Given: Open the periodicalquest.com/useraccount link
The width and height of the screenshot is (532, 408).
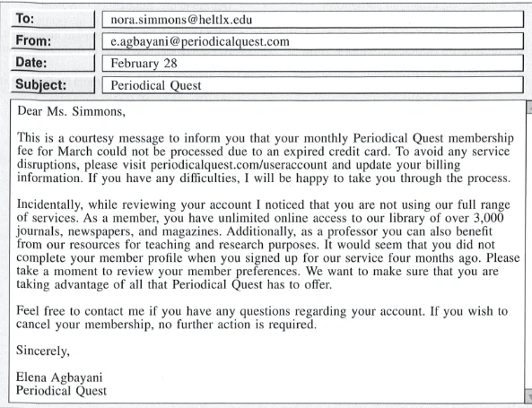Looking at the screenshot, I should (x=239, y=165).
